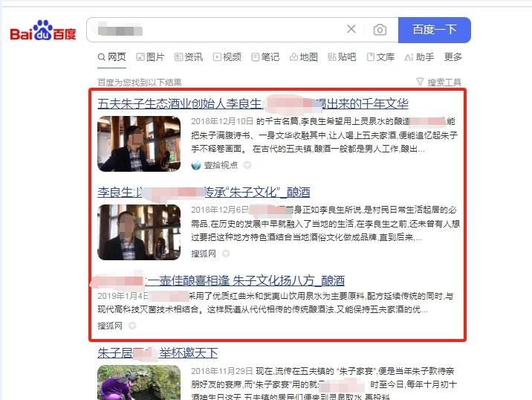Open image search via the camera icon
The height and width of the screenshot is (400, 532).
380,30
